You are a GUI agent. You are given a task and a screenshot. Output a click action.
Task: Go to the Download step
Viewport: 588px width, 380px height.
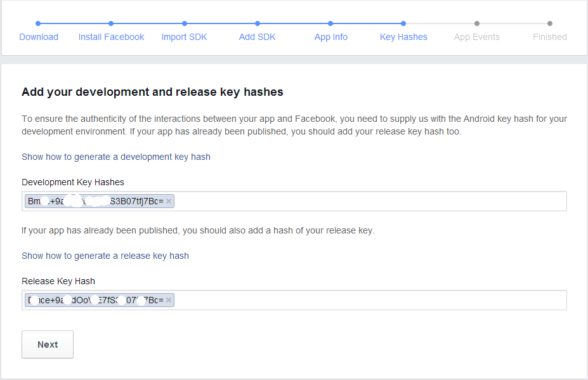pyautogui.click(x=39, y=37)
